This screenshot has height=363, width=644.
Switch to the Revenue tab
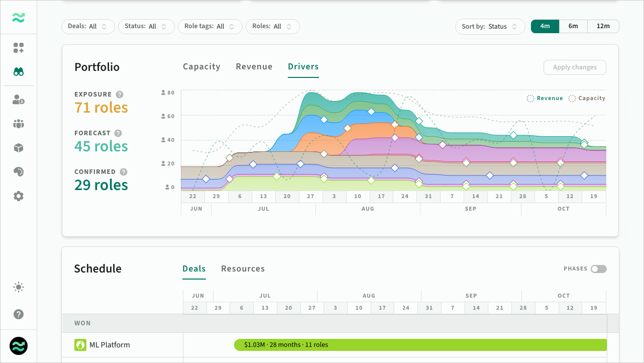(254, 67)
